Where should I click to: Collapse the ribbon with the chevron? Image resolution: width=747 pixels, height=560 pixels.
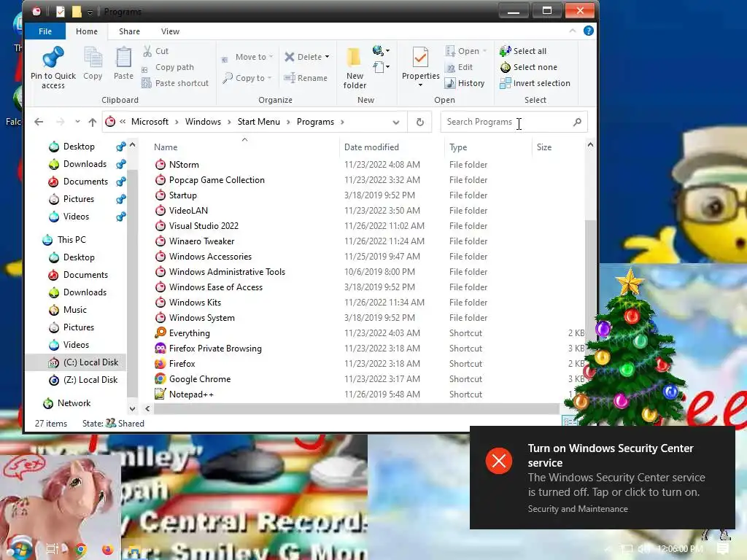coord(573,31)
